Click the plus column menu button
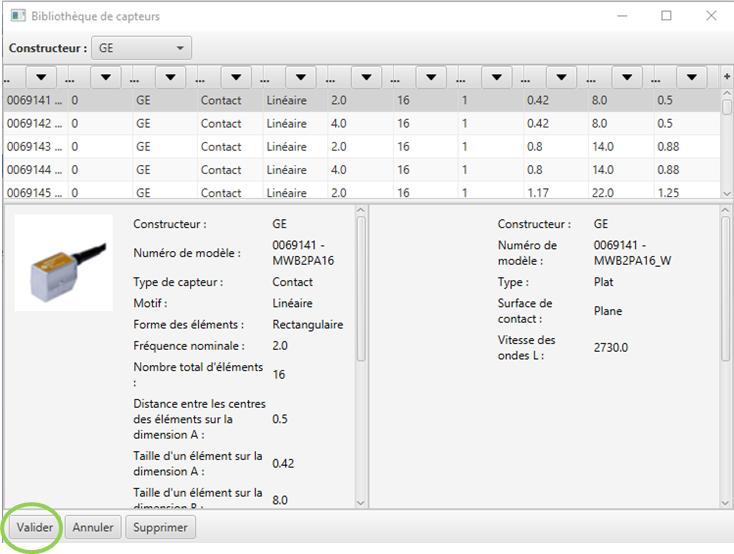734x554 pixels. pyautogui.click(x=727, y=77)
